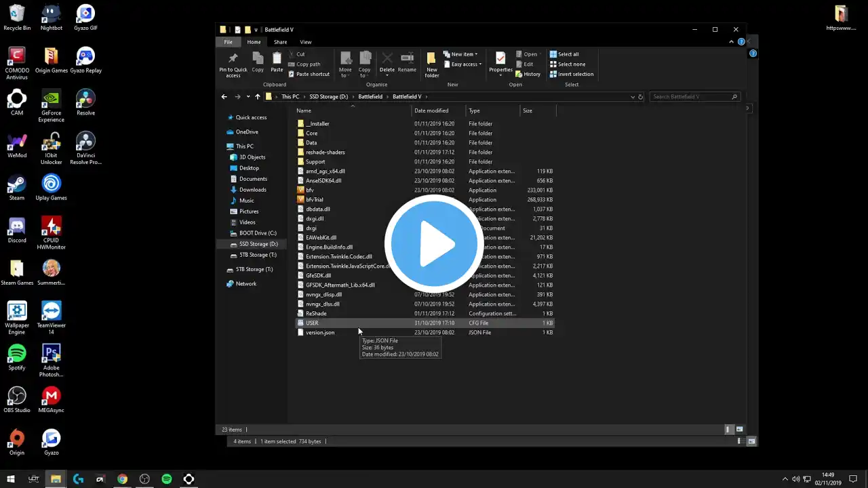The height and width of the screenshot is (488, 868).
Task: Expand the Easy access dropdown
Action: pyautogui.click(x=462, y=64)
